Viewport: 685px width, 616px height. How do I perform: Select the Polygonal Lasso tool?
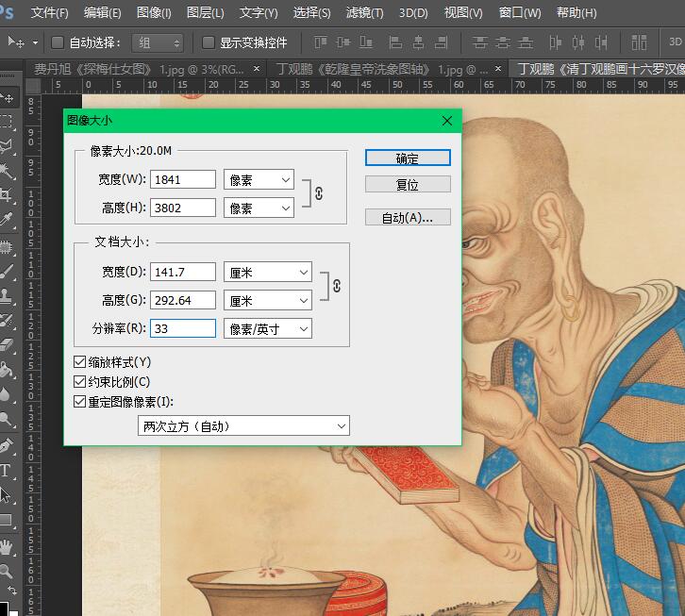tap(6, 146)
